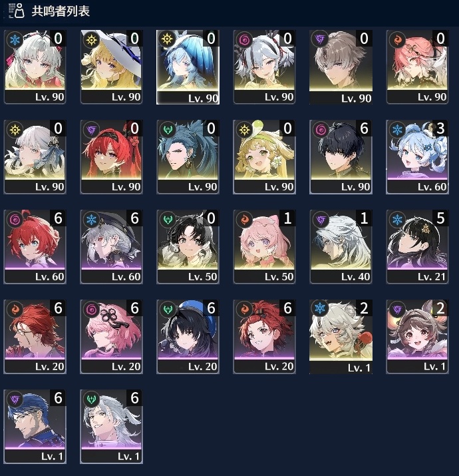Select the blue-beret Lv. 20 character card

tap(188, 336)
